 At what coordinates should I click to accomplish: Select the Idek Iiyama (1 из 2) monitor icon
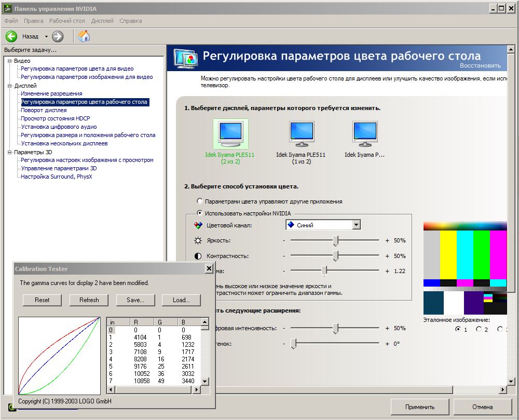coord(301,134)
